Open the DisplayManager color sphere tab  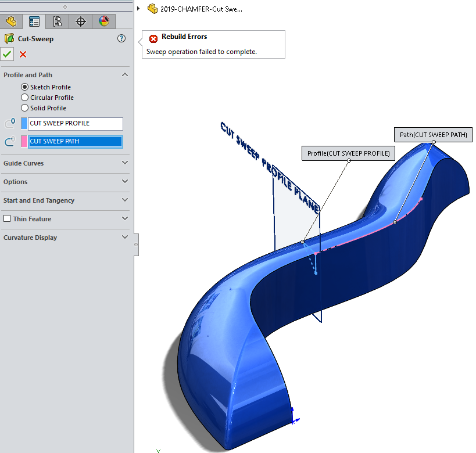point(104,21)
